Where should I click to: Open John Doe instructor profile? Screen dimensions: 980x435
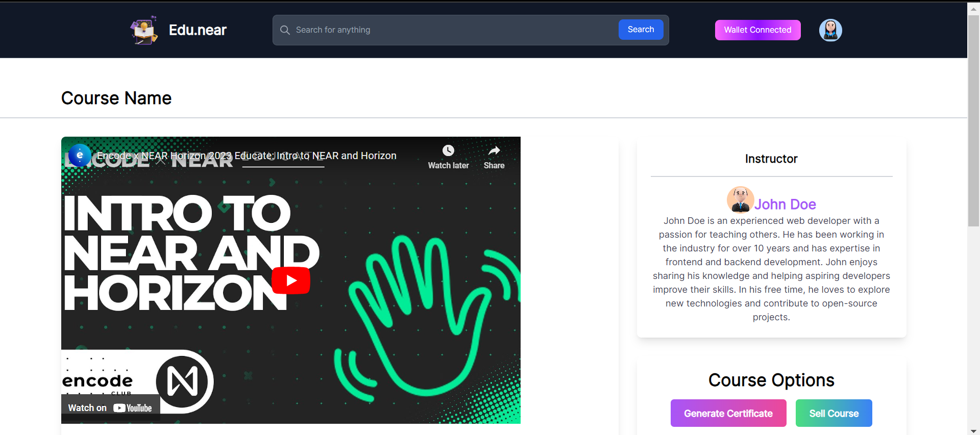point(785,204)
